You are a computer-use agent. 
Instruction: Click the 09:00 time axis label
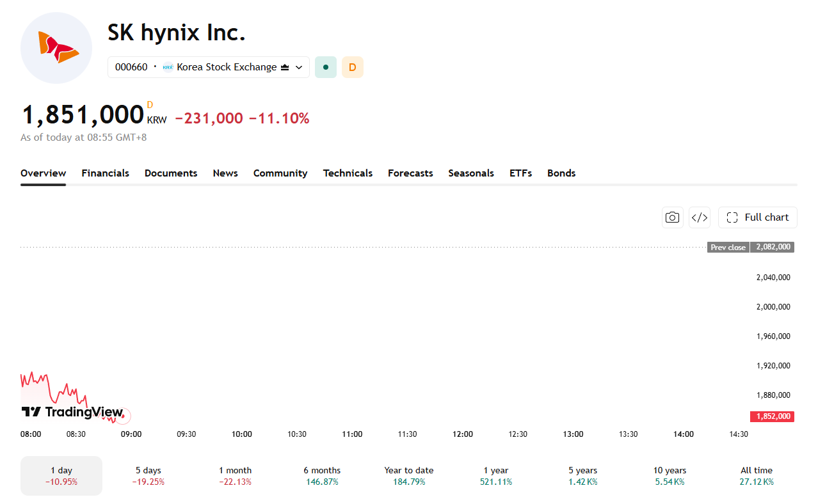pos(131,434)
